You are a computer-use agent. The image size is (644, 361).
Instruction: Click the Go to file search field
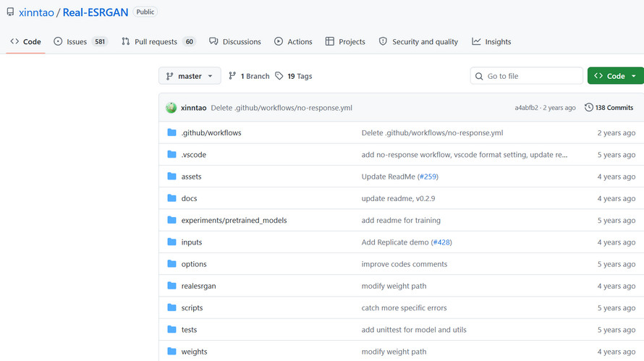pos(527,76)
